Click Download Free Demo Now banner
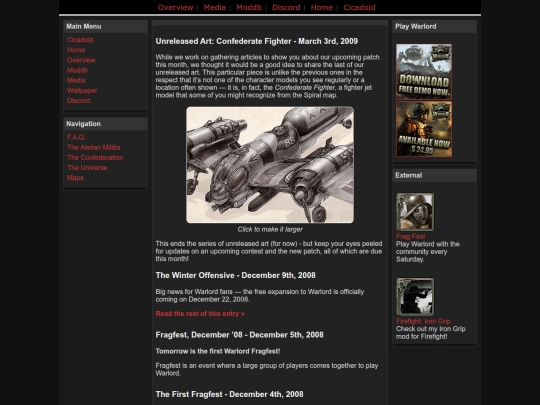The height and width of the screenshot is (405, 540). (424, 72)
